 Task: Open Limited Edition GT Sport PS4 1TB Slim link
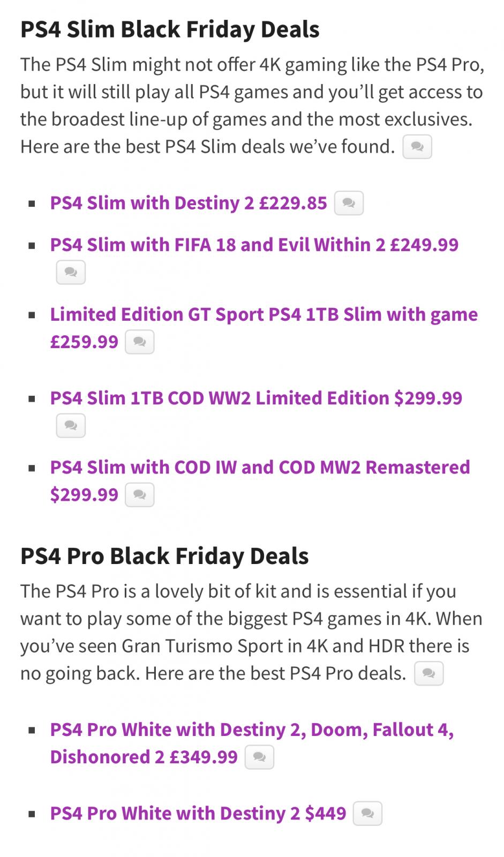point(264,328)
